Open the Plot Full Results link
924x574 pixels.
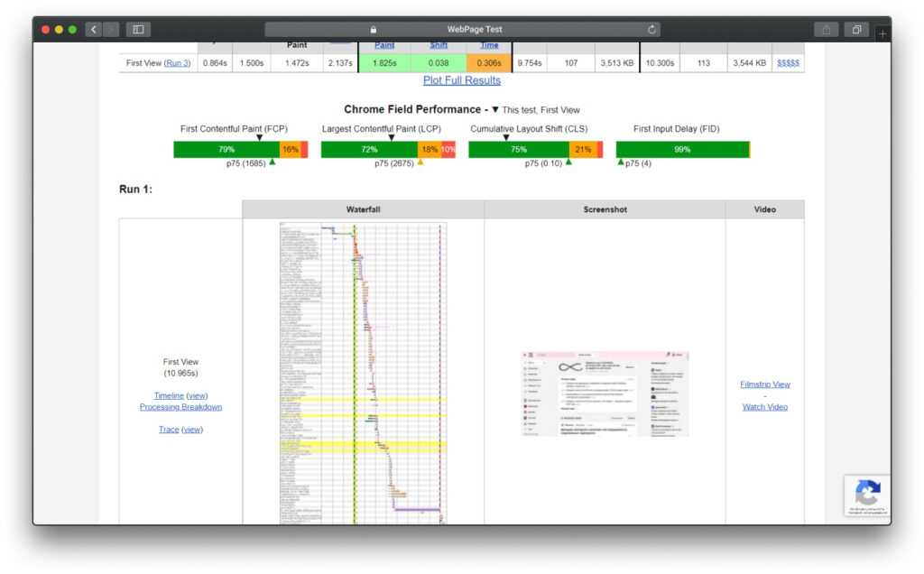[462, 80]
